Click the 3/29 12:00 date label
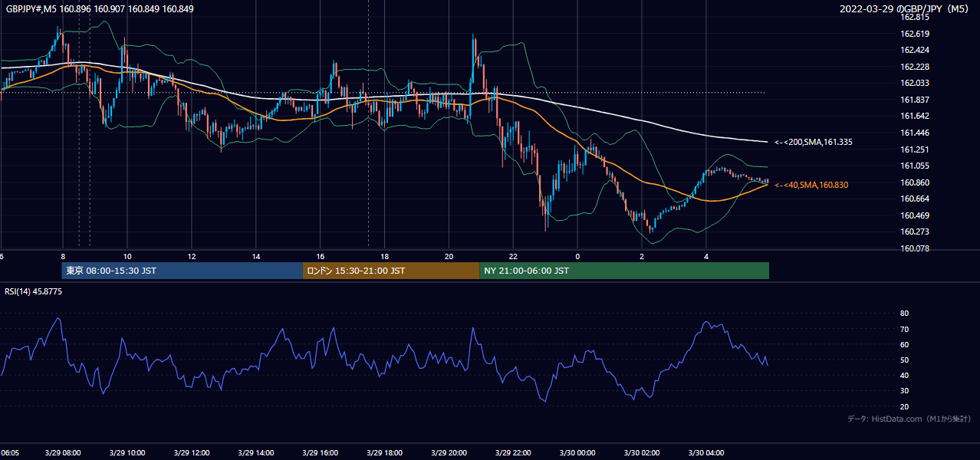 click(x=191, y=452)
